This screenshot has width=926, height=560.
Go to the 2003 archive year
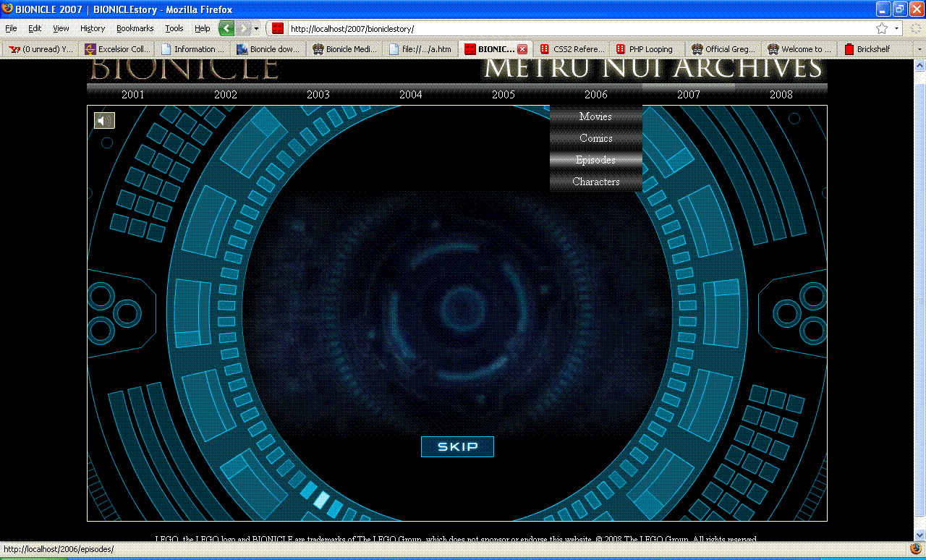[x=318, y=95]
